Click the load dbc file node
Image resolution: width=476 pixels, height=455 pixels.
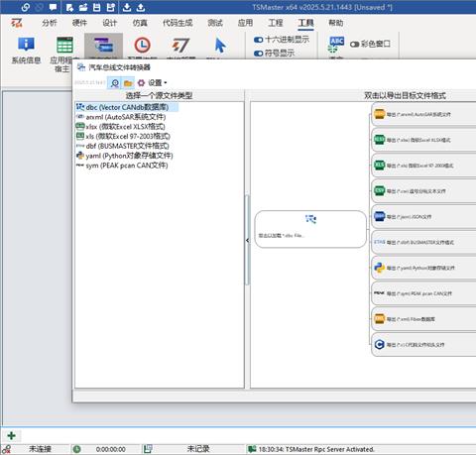pos(310,229)
